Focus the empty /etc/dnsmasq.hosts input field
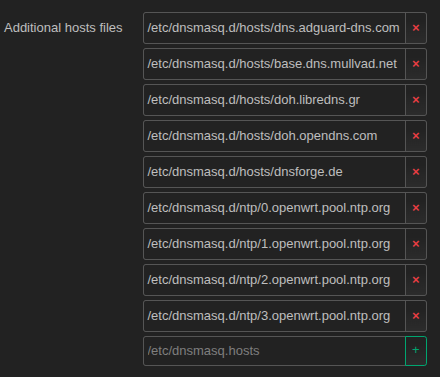 click(274, 351)
